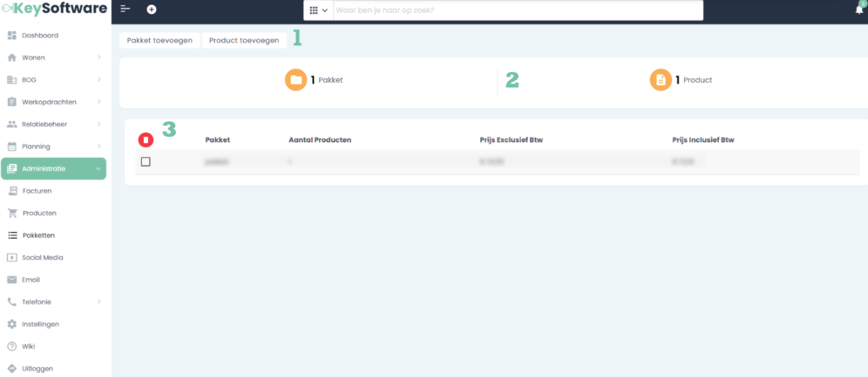This screenshot has width=868, height=377.
Task: Click the Relatiebeheer people icon
Action: click(x=12, y=124)
